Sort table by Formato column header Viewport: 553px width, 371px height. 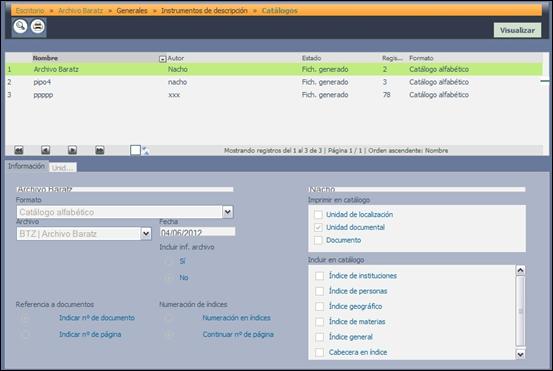421,58
